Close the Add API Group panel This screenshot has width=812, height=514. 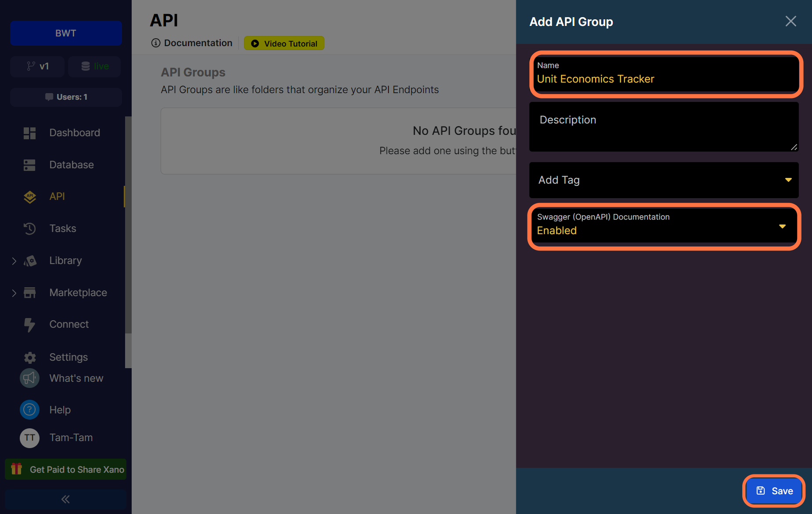pos(791,21)
